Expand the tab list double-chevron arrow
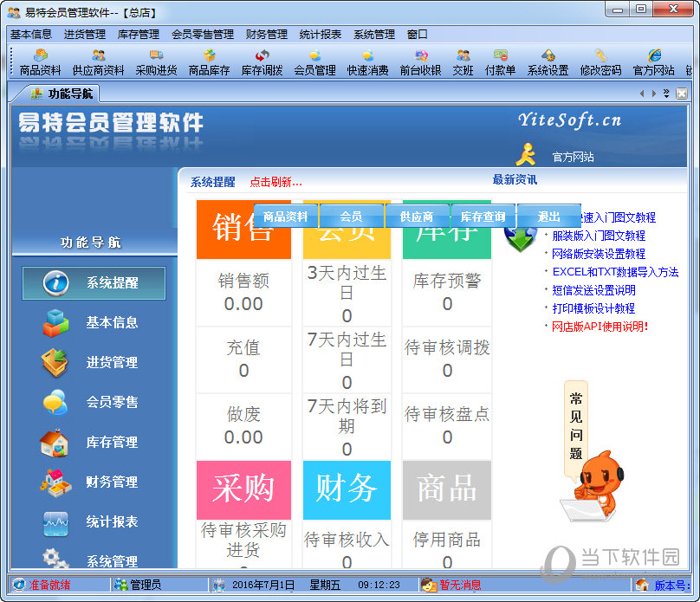 (666, 93)
